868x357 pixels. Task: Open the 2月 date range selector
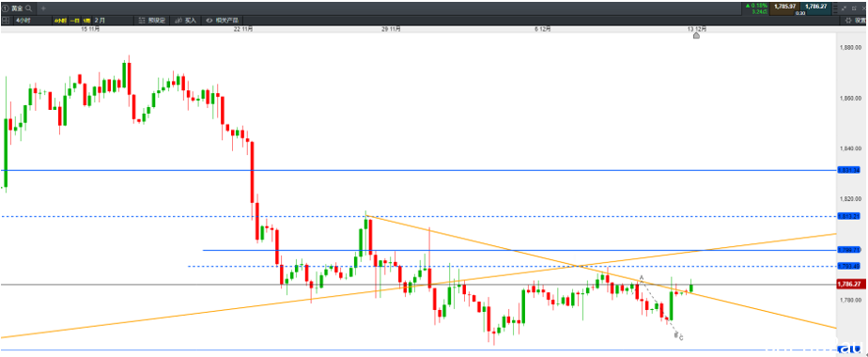[113, 21]
